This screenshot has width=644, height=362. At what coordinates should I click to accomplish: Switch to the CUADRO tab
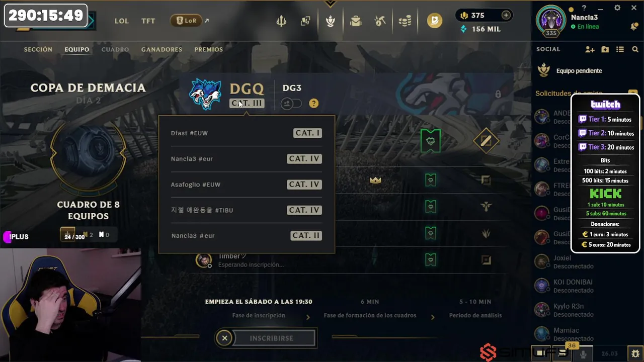(x=115, y=49)
